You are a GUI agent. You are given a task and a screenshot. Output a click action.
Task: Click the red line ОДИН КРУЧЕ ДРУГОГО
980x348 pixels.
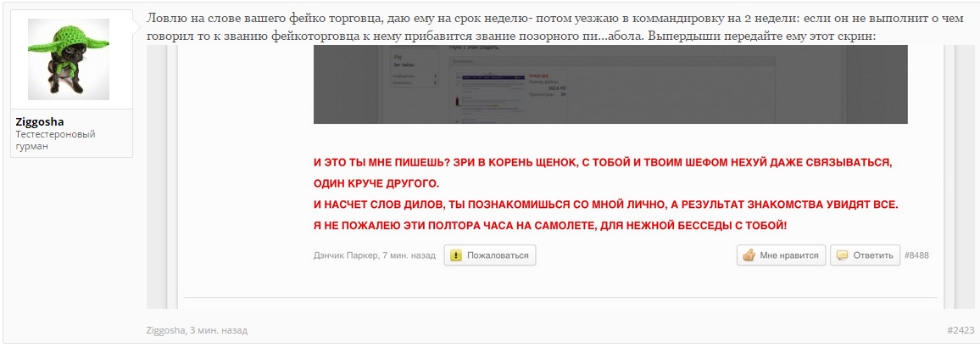point(376,183)
